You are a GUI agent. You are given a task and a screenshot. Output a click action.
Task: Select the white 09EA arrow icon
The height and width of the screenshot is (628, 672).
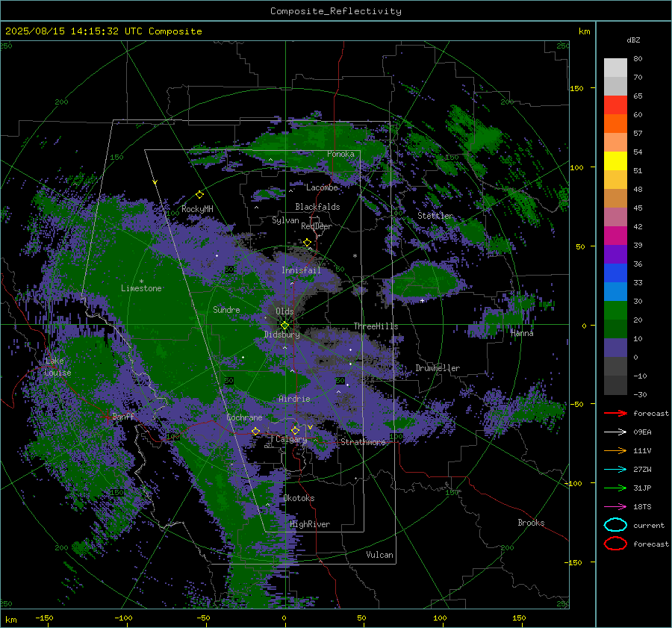click(615, 432)
